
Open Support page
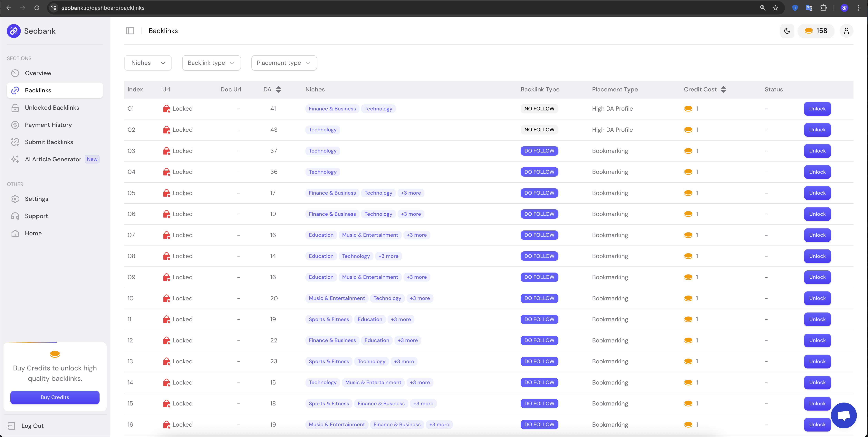pos(55,216)
